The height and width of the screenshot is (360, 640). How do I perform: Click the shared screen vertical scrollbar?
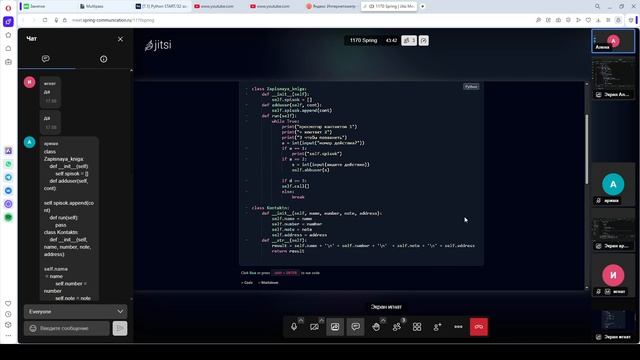click(x=587, y=149)
